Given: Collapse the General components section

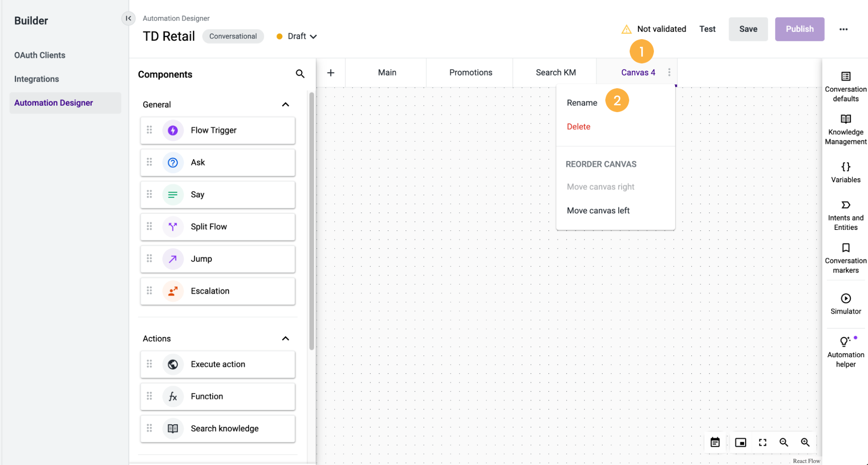Looking at the screenshot, I should point(285,105).
